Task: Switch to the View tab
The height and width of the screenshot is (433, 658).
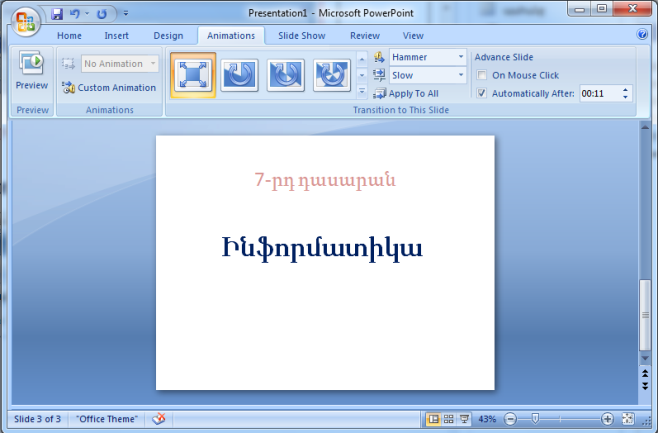Action: pos(413,36)
